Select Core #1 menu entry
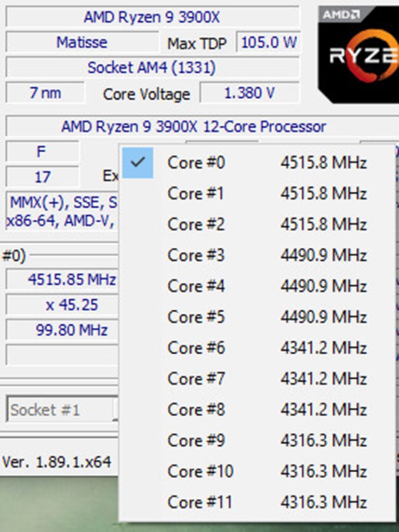Screen dimensions: 399x532 pyautogui.click(x=257, y=193)
